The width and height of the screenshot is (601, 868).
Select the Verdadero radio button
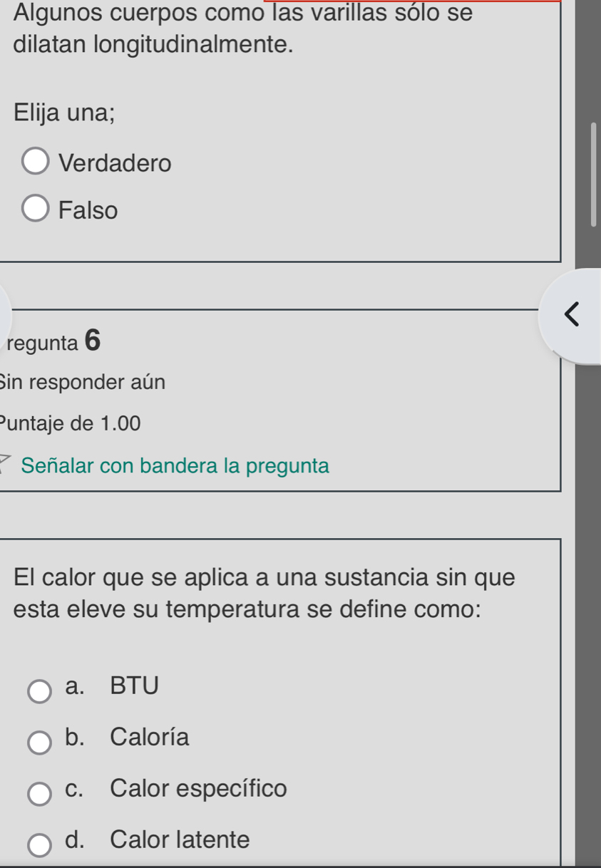click(36, 162)
